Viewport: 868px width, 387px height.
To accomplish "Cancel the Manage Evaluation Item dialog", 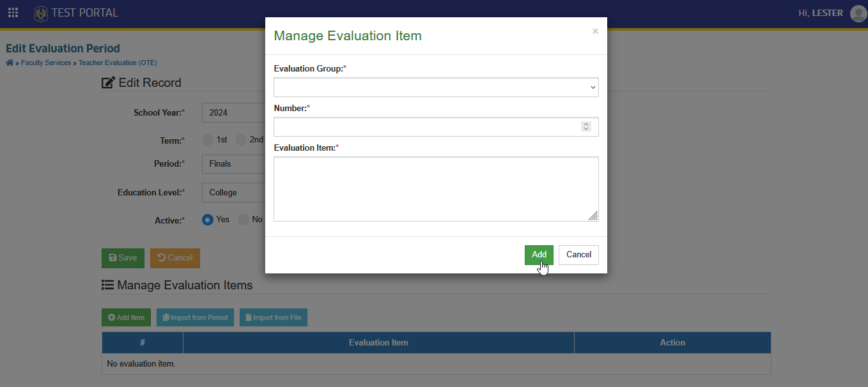I will tap(578, 255).
